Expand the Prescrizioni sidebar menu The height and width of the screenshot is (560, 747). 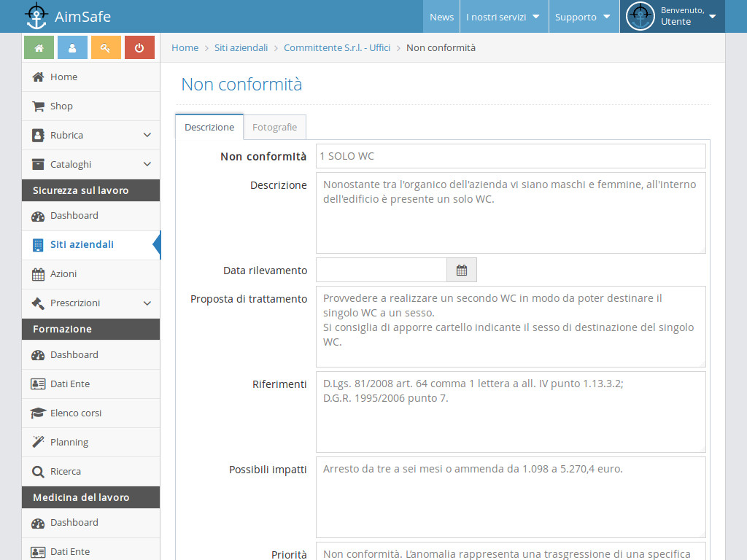(90, 303)
